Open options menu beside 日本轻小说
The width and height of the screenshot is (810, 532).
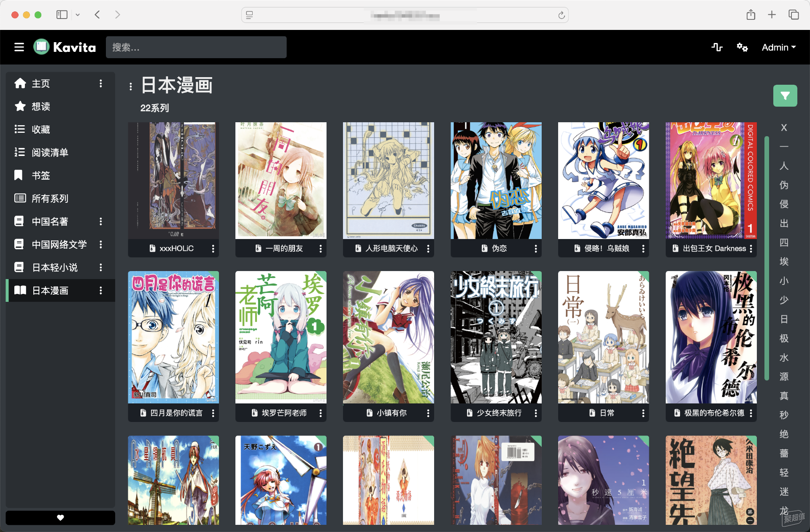coord(101,267)
